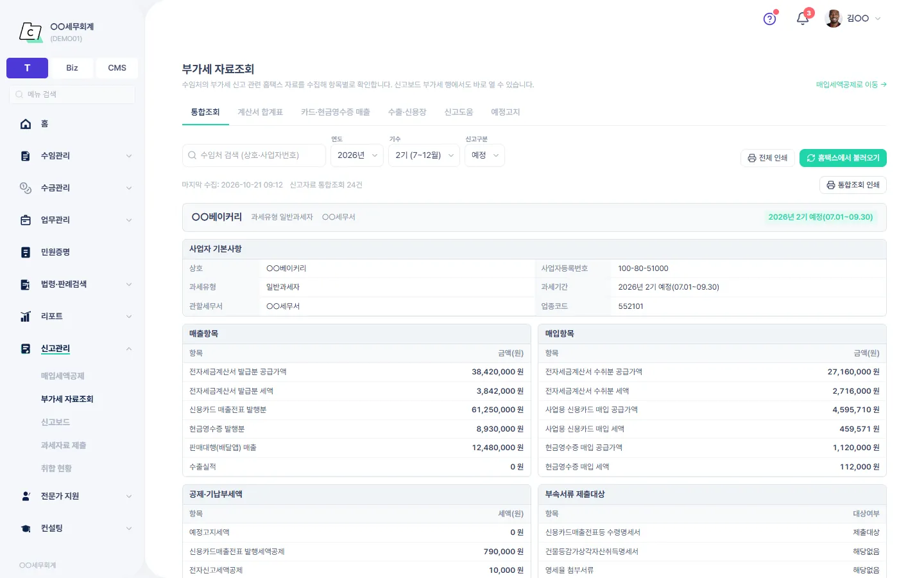This screenshot has height=578, width=924.
Task: Select the T workspace tab
Action: (x=27, y=68)
